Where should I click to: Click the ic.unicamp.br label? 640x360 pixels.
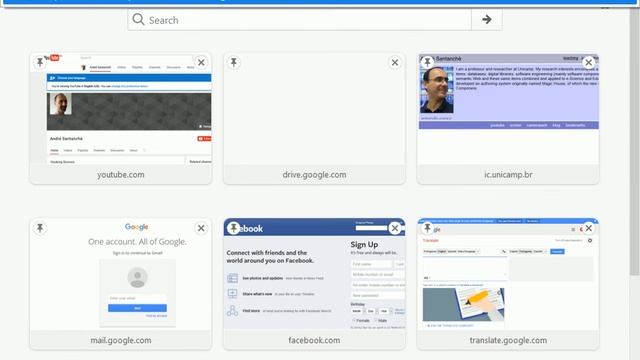point(508,175)
